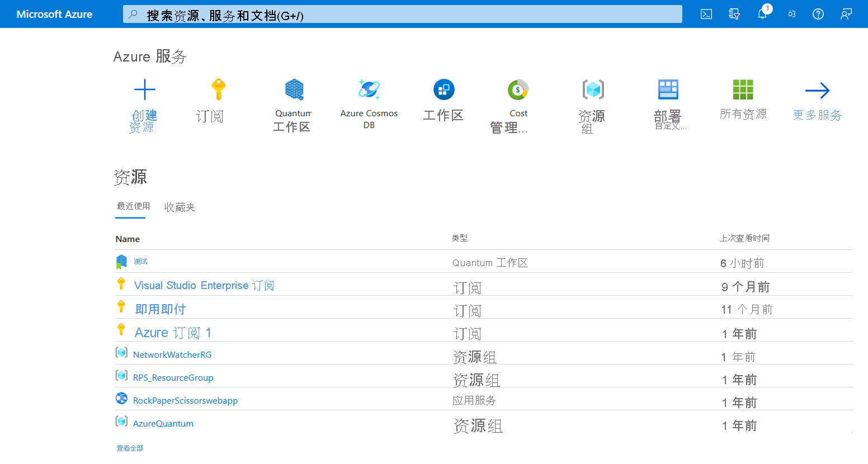
Task: Open the Quantum 工作区 service icon
Action: click(x=294, y=89)
